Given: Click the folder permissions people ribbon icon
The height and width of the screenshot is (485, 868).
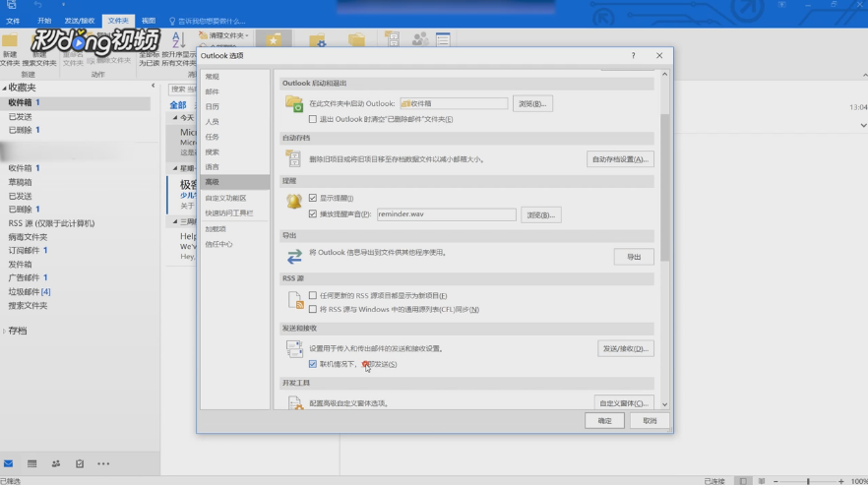Looking at the screenshot, I should tap(420, 39).
